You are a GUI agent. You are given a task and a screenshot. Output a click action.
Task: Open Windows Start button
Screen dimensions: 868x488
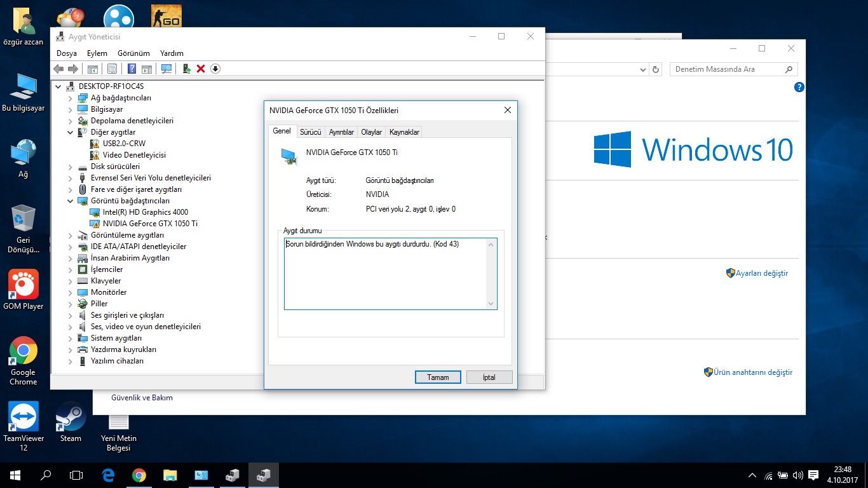point(15,475)
